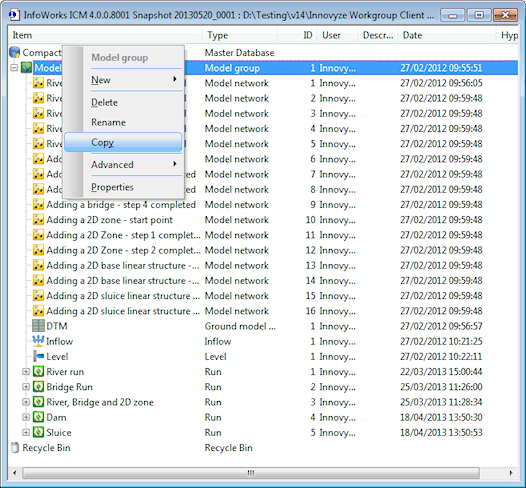Click the Model group globe icon

click(27, 68)
